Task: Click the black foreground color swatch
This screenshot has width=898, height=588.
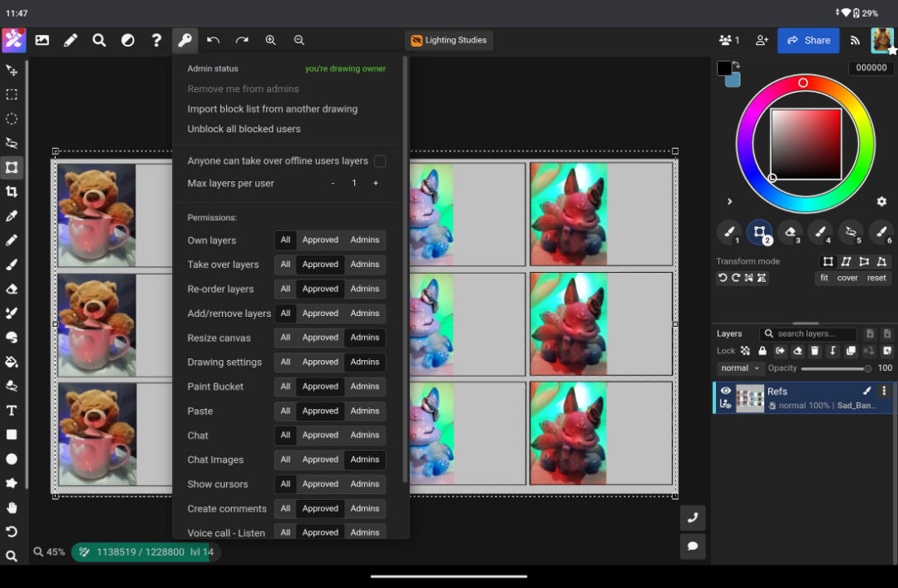Action: click(724, 67)
